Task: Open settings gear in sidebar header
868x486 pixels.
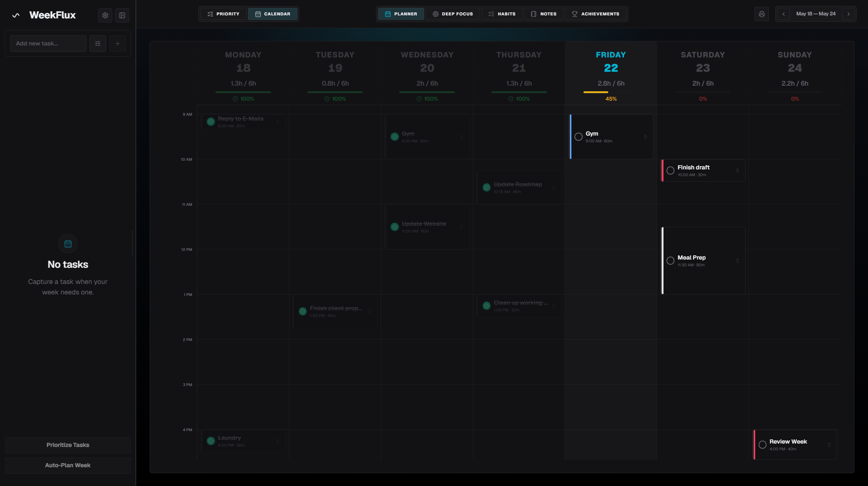Action: pos(105,15)
